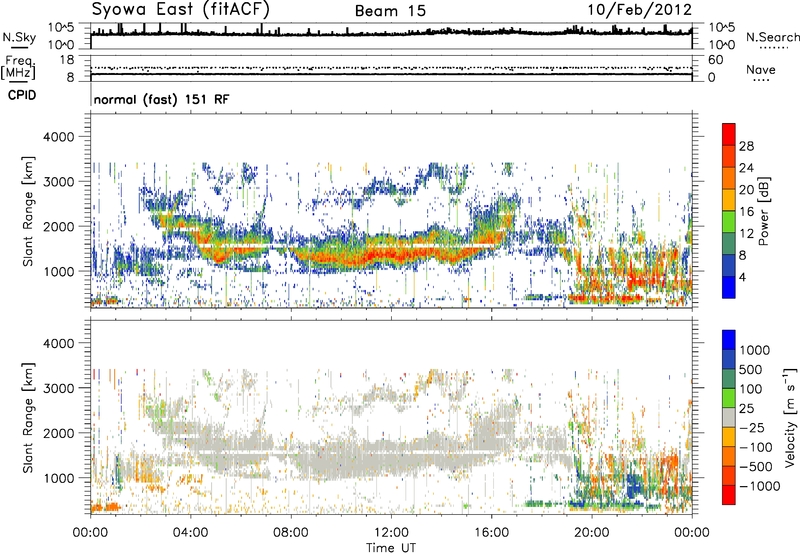Click the 'N.Search' legend label
The width and height of the screenshot is (800, 554).
point(772,37)
